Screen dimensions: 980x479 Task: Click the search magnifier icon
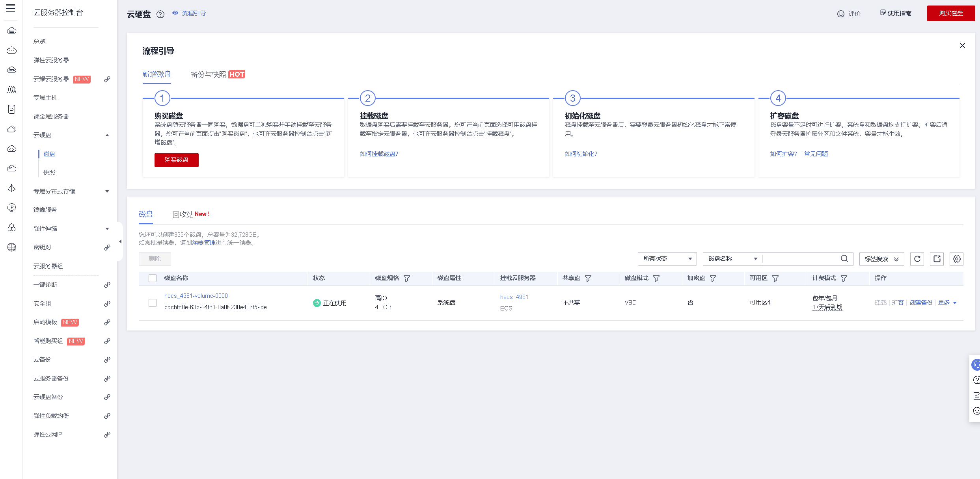pyautogui.click(x=844, y=258)
